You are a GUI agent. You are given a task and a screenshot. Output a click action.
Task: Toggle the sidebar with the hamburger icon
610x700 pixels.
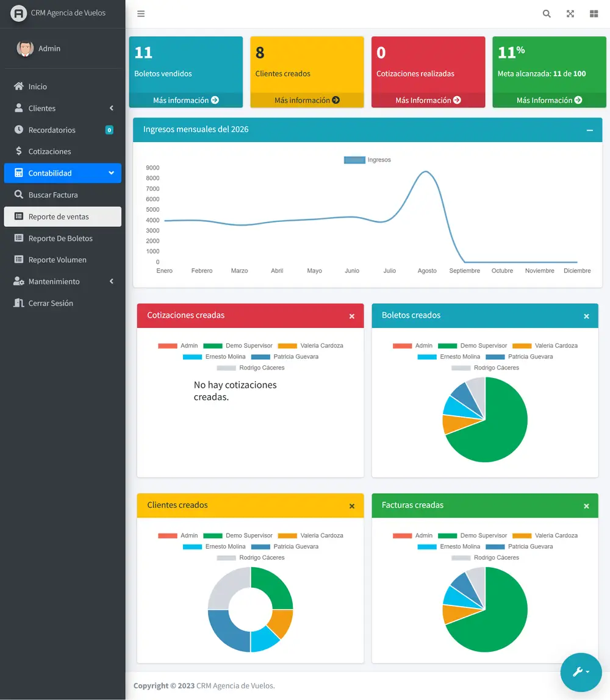pos(141,14)
